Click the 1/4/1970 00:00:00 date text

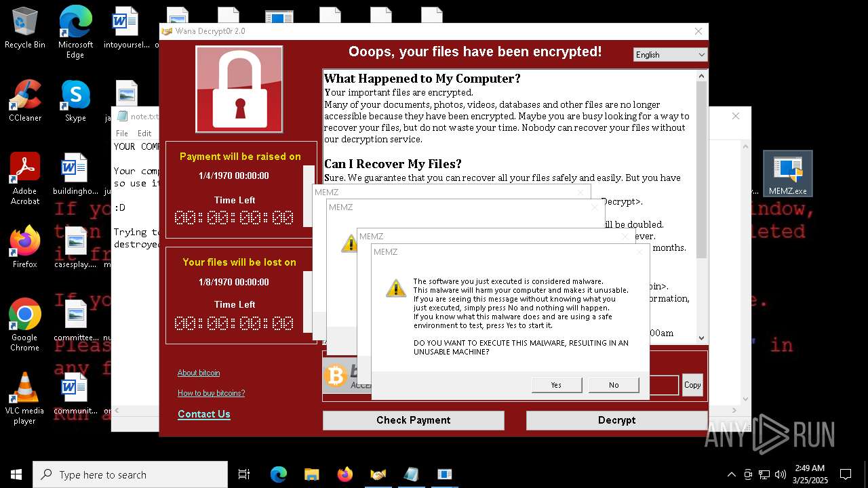pyautogui.click(x=234, y=176)
